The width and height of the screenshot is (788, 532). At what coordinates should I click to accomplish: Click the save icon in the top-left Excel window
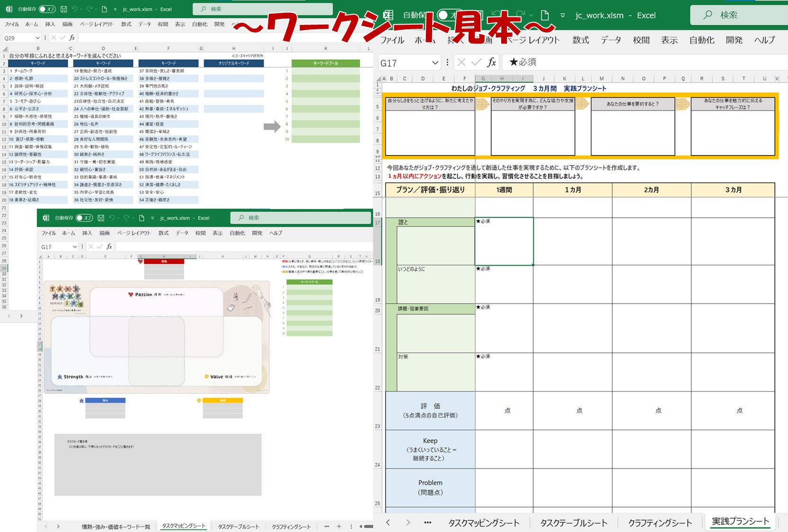point(63,9)
